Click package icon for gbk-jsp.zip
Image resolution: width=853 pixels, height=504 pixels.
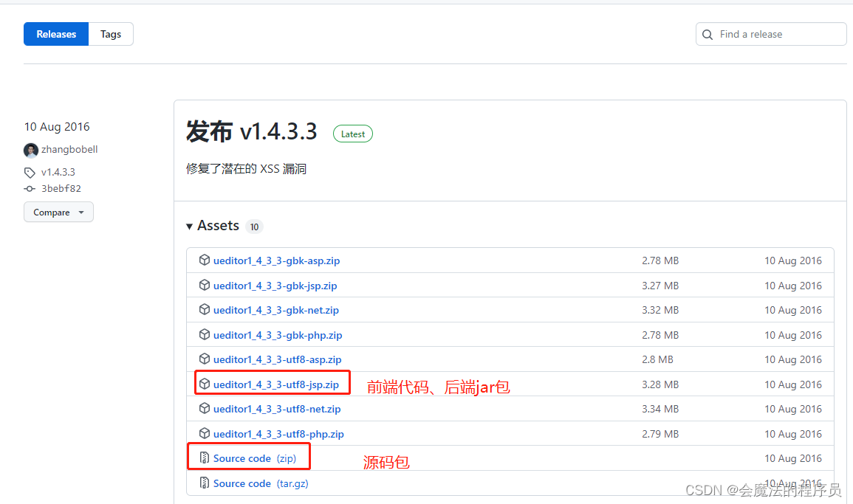click(x=205, y=285)
